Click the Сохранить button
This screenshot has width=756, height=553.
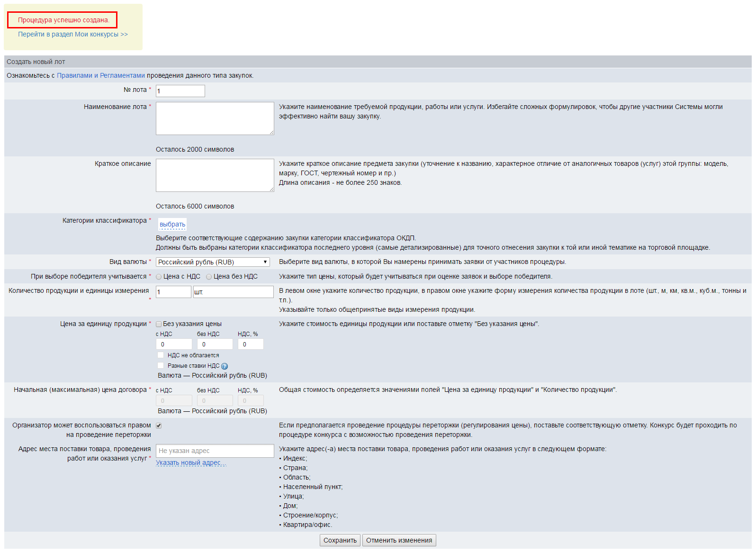pyautogui.click(x=340, y=540)
